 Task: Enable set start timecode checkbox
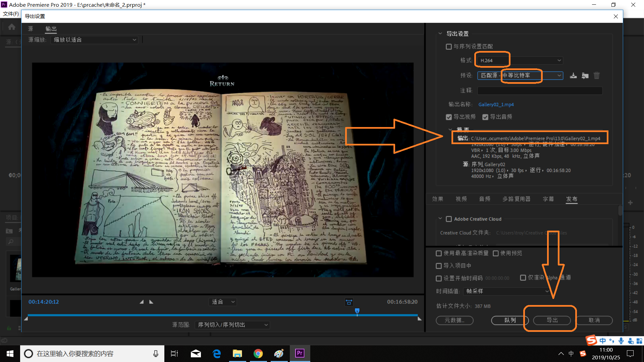(x=438, y=279)
